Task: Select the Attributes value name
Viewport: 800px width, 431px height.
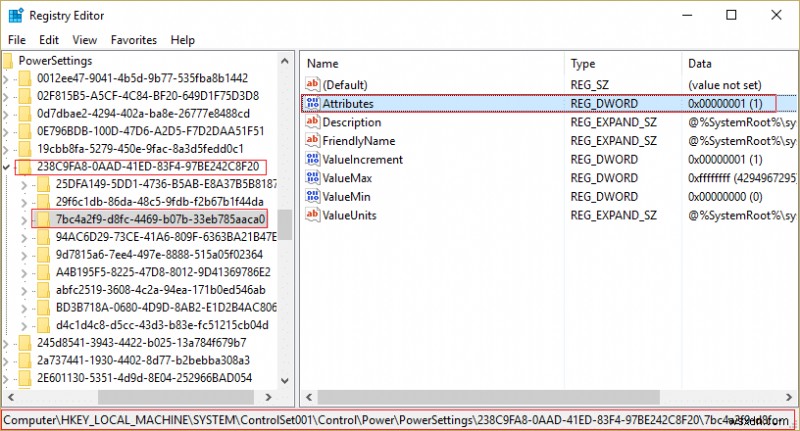Action: 348,104
